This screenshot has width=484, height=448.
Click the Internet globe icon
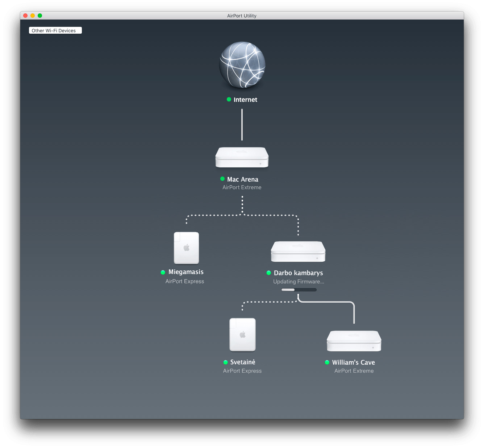tap(242, 65)
